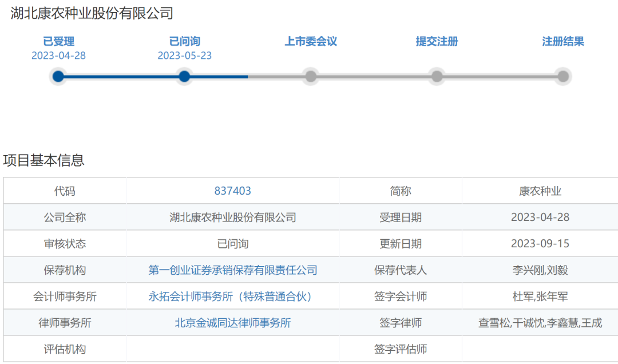Click the company full name table cell

click(x=232, y=217)
